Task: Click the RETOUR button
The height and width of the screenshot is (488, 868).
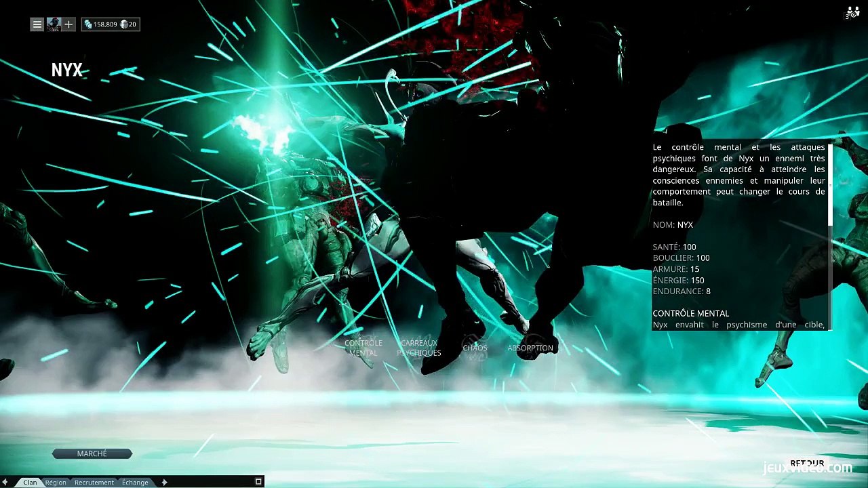Action: [x=807, y=464]
